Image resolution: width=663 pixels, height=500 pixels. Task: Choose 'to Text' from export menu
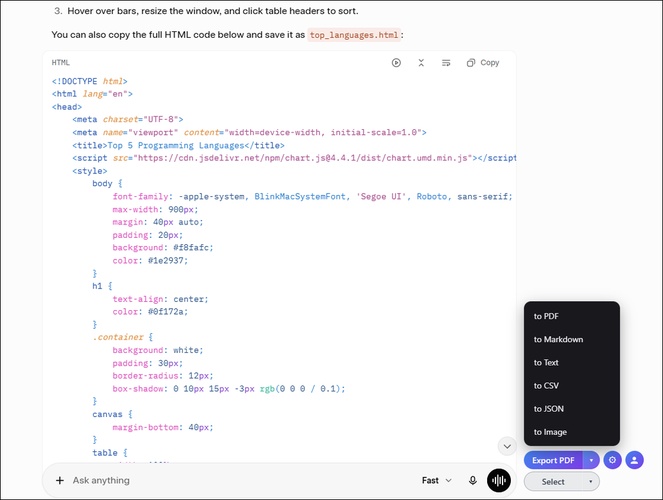572,363
